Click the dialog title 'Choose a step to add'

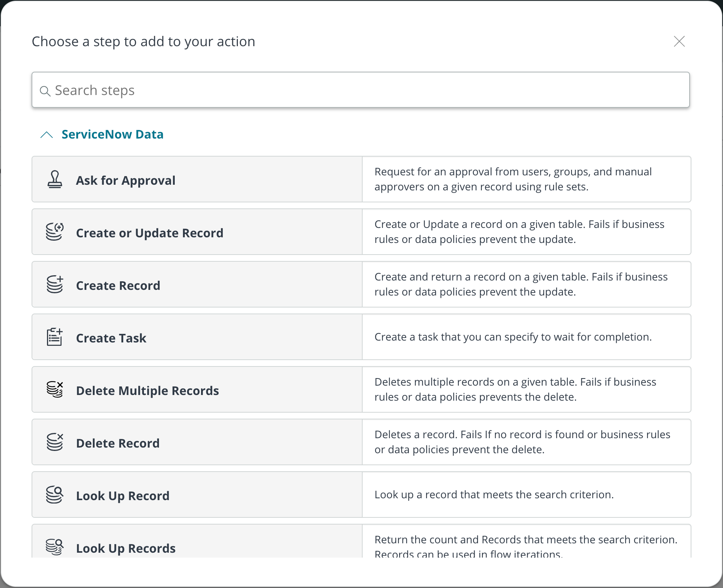(x=143, y=41)
